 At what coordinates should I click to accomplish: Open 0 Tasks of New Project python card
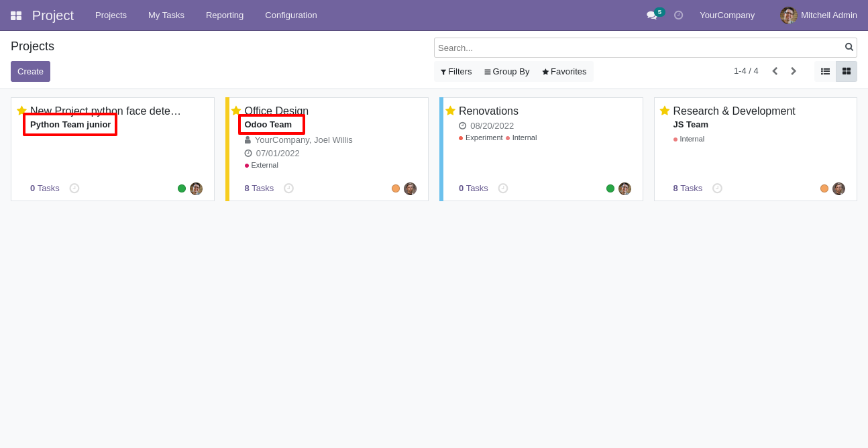45,188
